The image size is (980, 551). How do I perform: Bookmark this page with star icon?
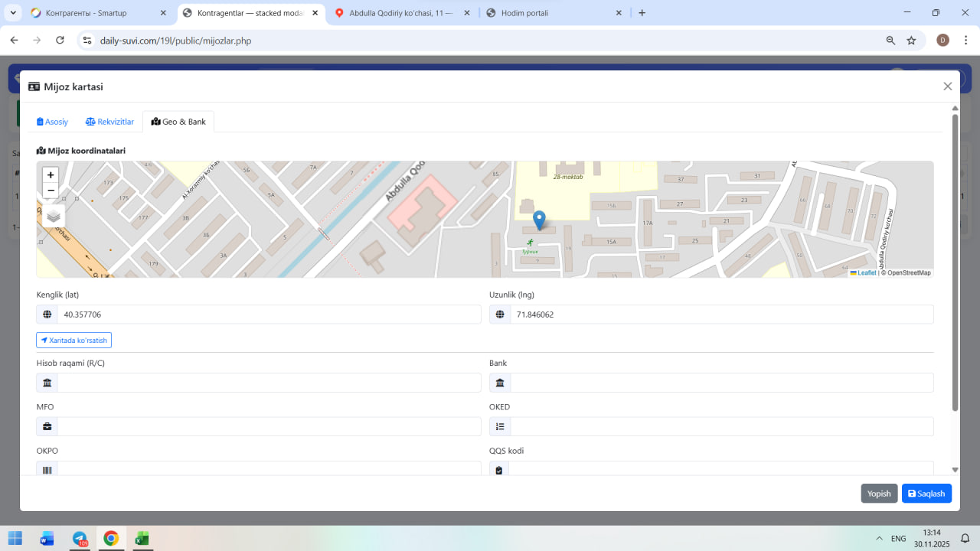tap(911, 41)
